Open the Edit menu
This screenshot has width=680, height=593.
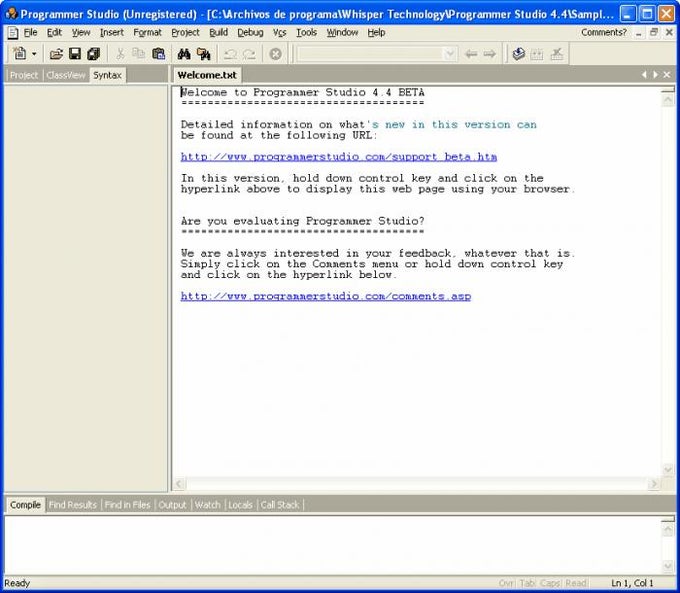[54, 33]
